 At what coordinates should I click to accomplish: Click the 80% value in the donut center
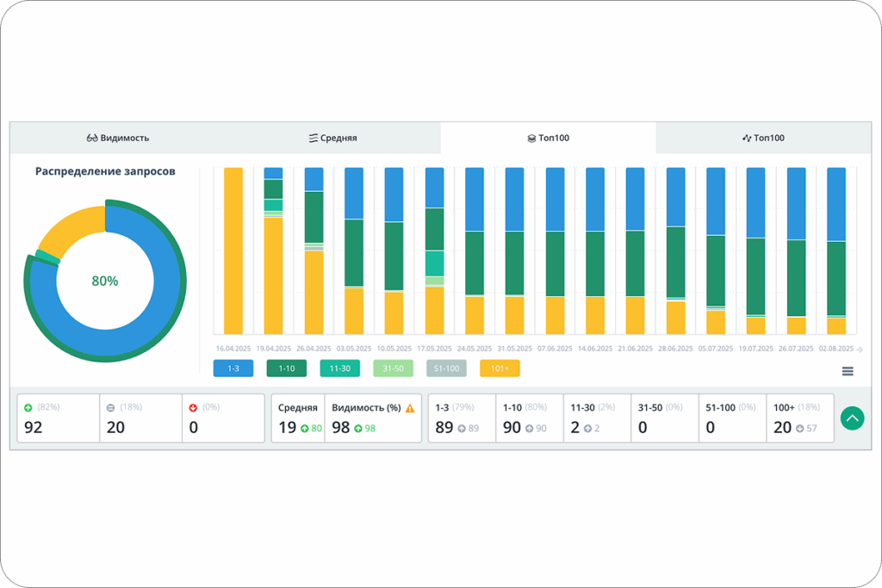(x=105, y=281)
